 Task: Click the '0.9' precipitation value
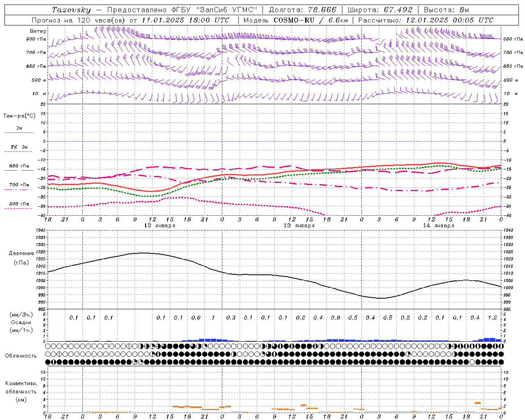(336, 318)
